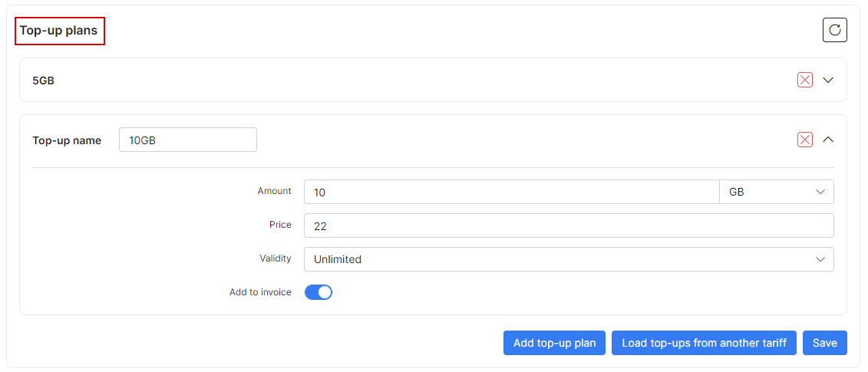Remove the 10GB top-up plan
Screen dimensions: 868x372
(x=805, y=140)
